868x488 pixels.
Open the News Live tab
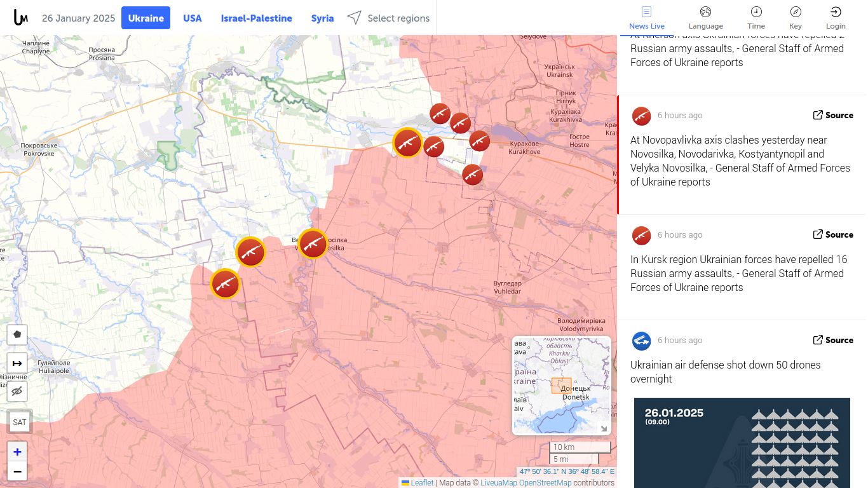647,18
